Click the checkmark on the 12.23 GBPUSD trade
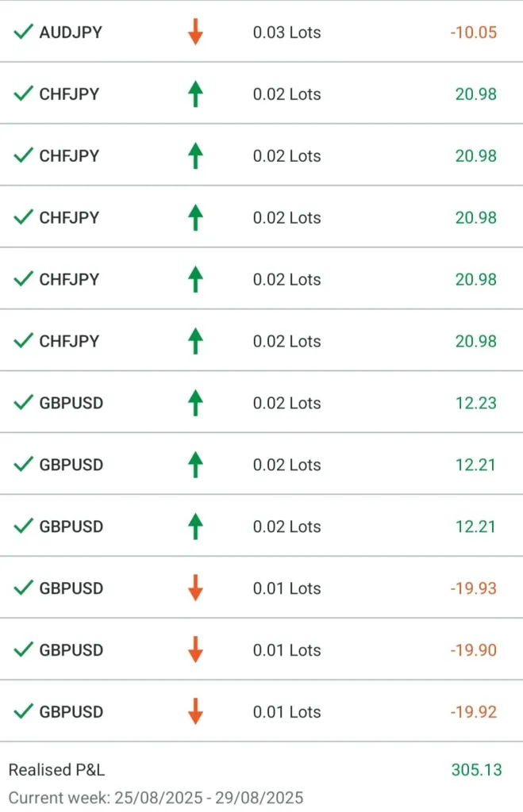 [x=23, y=403]
